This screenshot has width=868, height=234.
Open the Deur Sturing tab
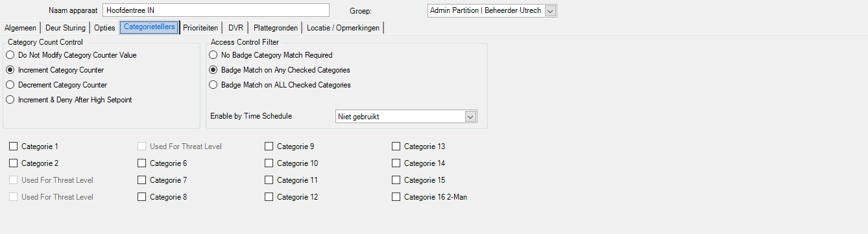click(x=65, y=28)
